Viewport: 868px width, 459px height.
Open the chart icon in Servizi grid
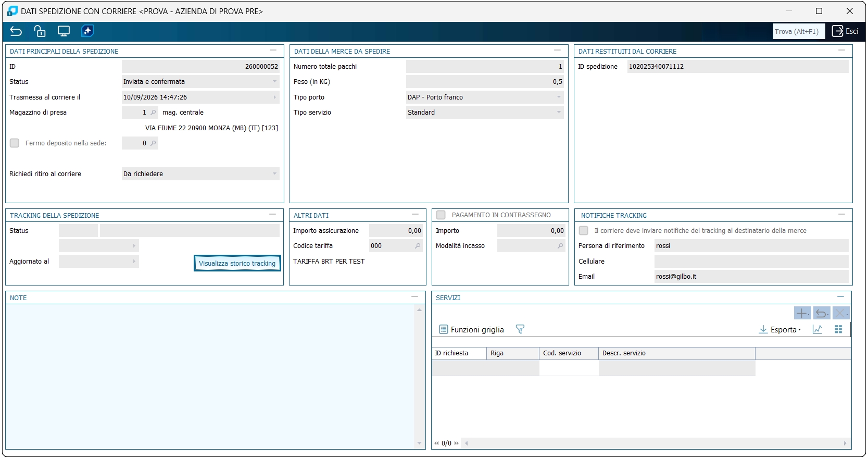pyautogui.click(x=817, y=329)
